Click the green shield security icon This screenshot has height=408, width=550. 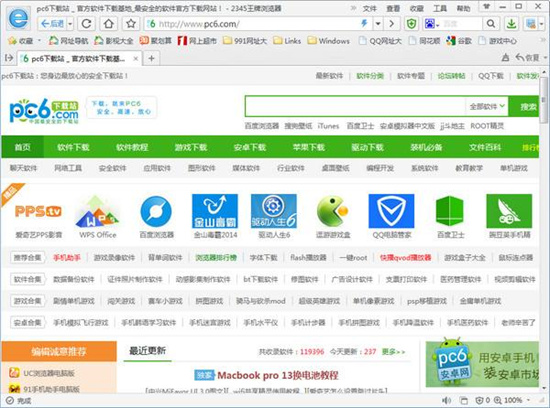click(411, 24)
